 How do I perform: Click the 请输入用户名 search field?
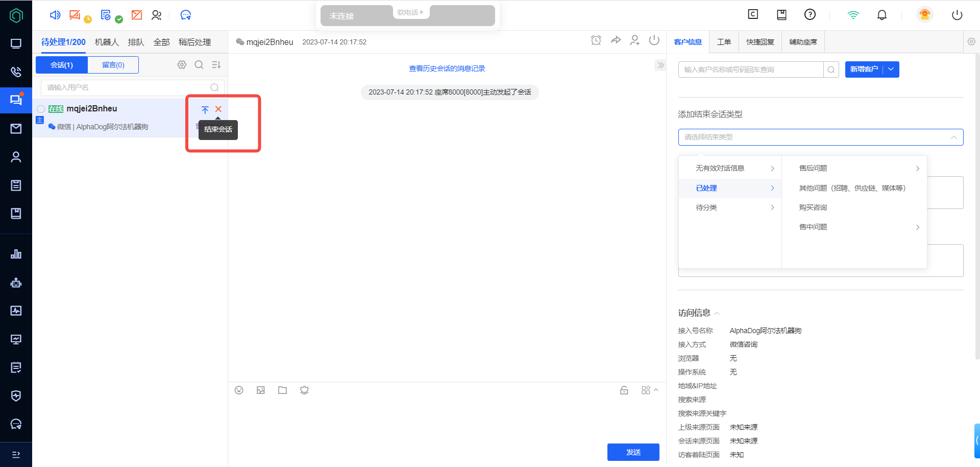point(128,87)
